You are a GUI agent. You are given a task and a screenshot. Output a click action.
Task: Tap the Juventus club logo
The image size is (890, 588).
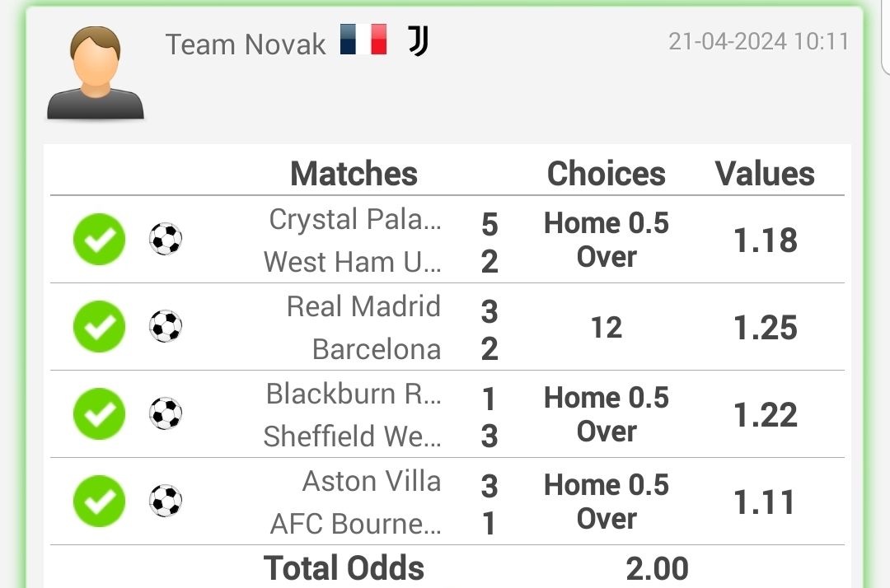point(419,41)
